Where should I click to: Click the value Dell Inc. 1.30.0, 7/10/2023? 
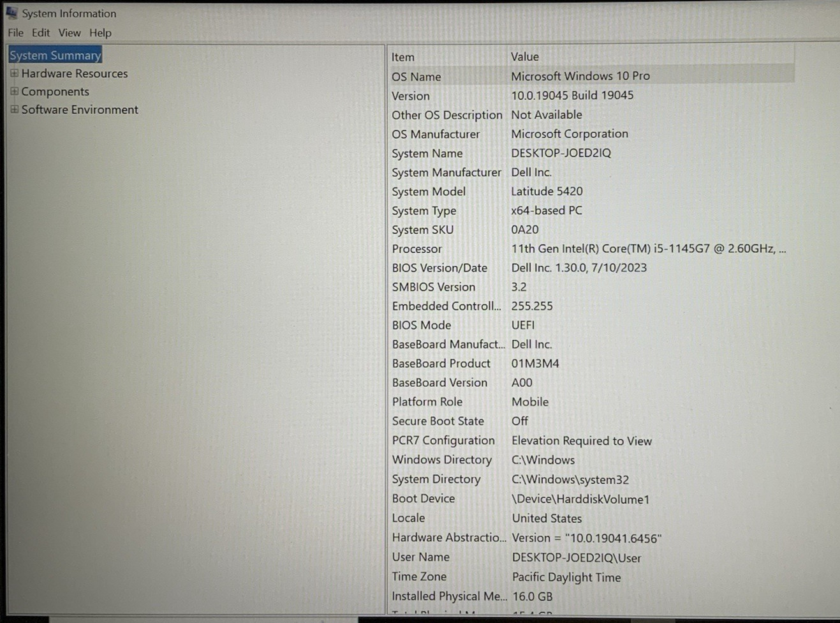pos(579,267)
